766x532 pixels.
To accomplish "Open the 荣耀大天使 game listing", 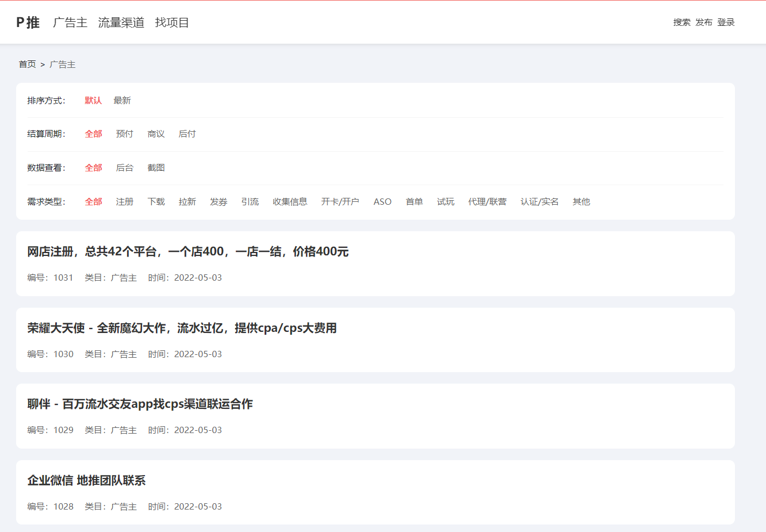I will pos(182,328).
